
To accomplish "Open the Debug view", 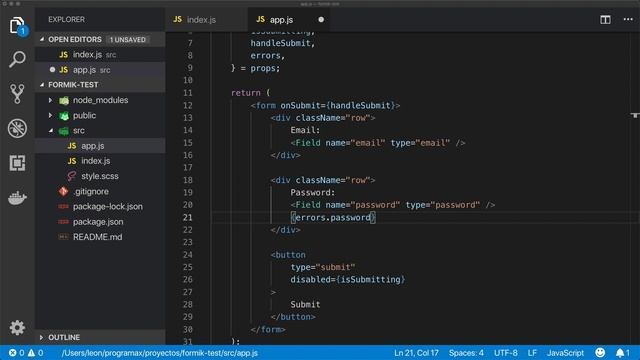I will (x=17, y=128).
